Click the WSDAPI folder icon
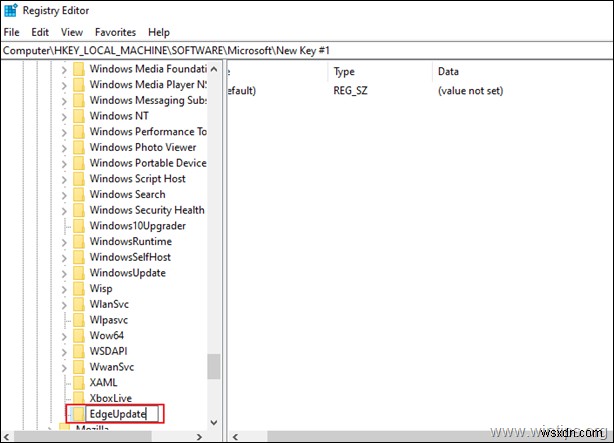Screen dimensions: 614x443 (x=79, y=351)
